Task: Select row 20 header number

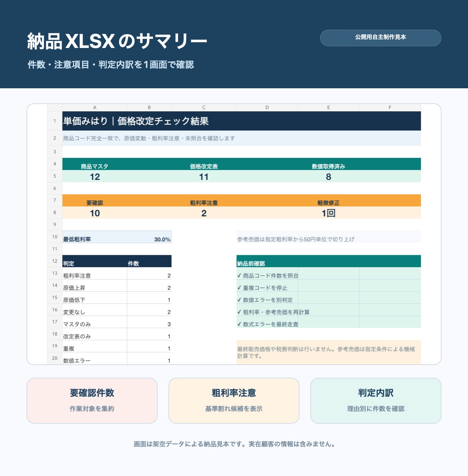Action: [55, 358]
